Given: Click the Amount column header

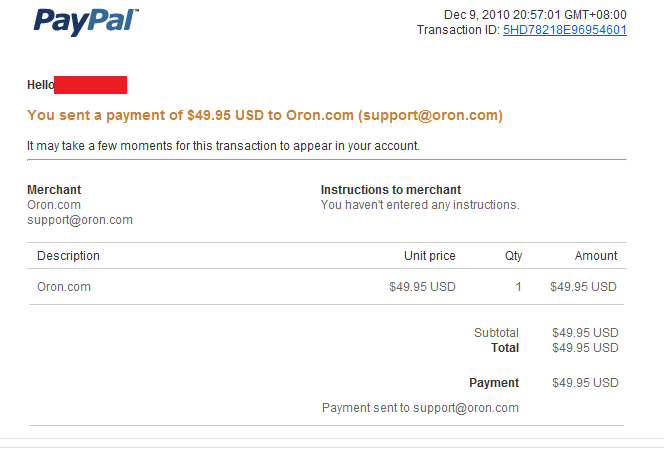Looking at the screenshot, I should pos(596,256).
